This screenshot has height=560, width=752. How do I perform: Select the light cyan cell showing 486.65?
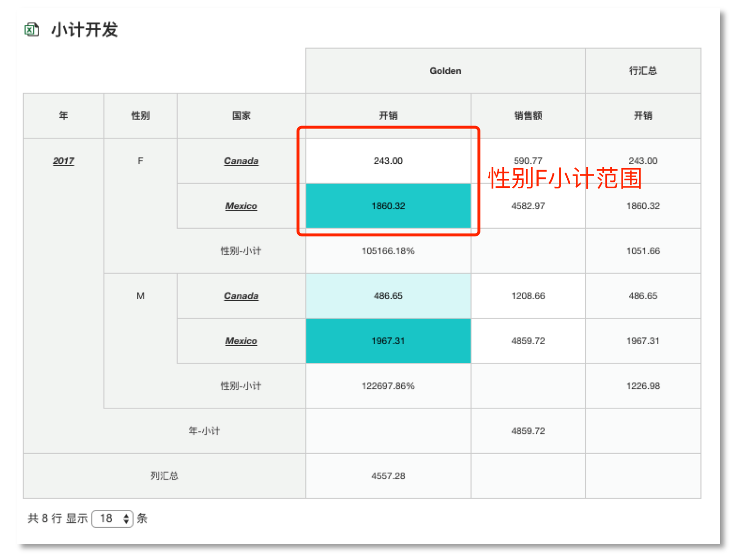tap(388, 296)
